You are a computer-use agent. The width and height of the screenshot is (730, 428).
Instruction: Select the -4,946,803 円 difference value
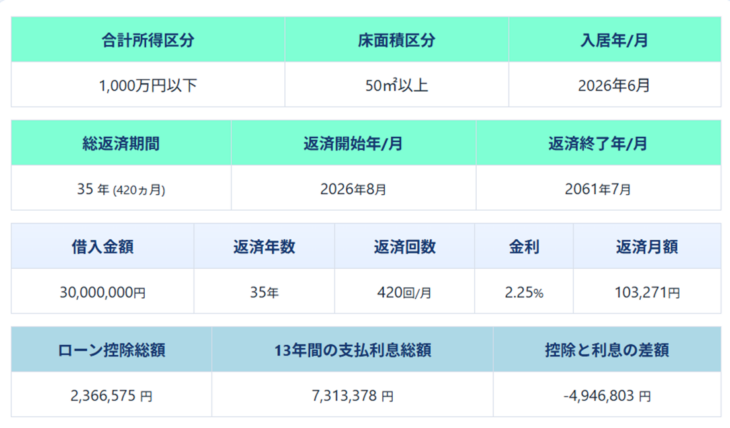point(607,395)
